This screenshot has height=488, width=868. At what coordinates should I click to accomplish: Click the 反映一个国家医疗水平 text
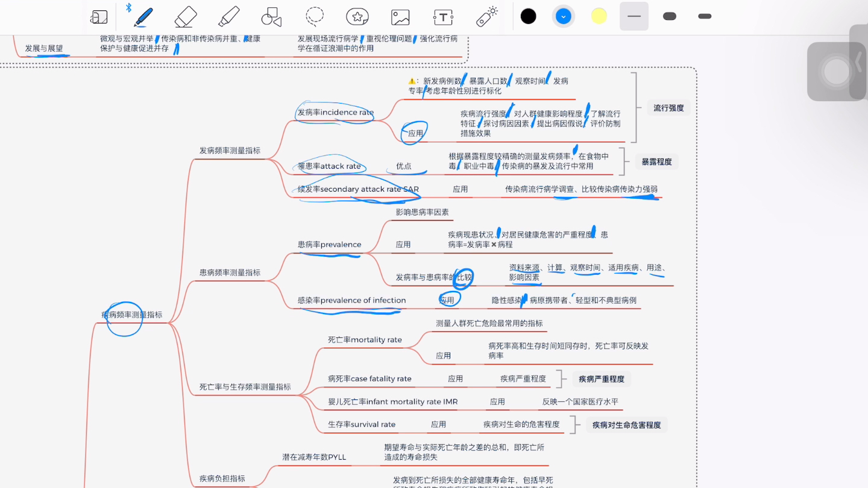coord(580,402)
